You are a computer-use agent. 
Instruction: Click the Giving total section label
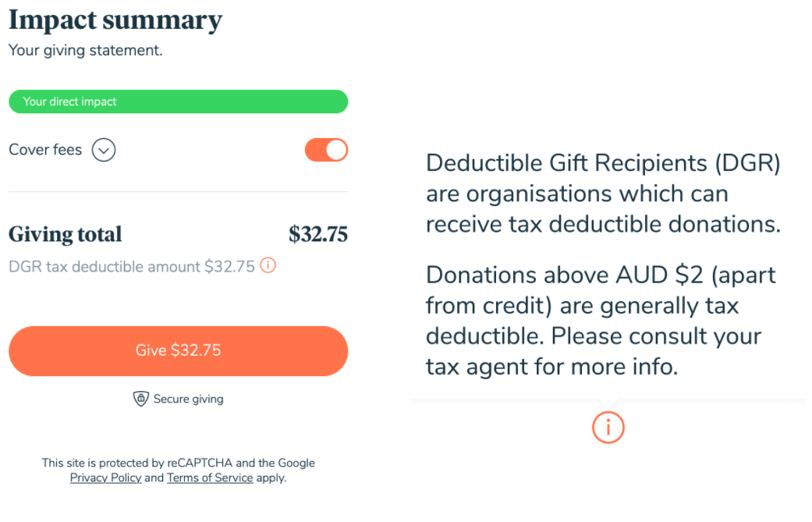pos(65,234)
